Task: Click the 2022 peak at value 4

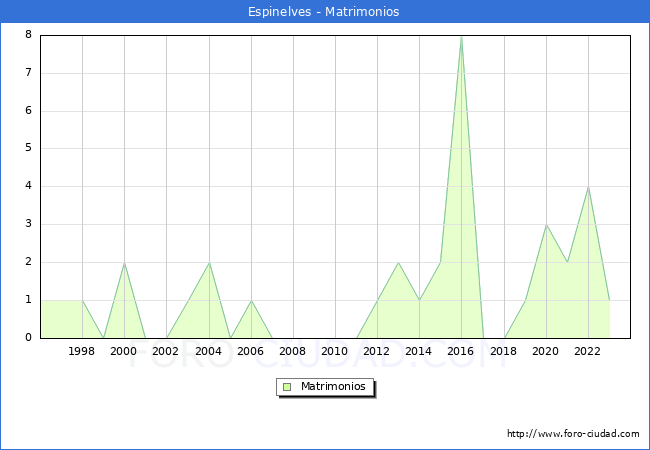Action: 588,187
